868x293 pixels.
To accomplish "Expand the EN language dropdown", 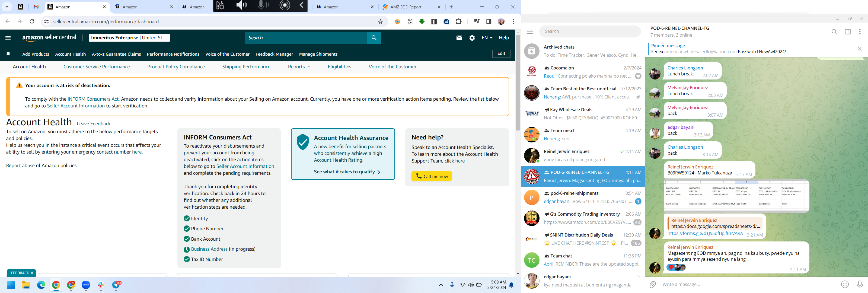I will point(487,38).
